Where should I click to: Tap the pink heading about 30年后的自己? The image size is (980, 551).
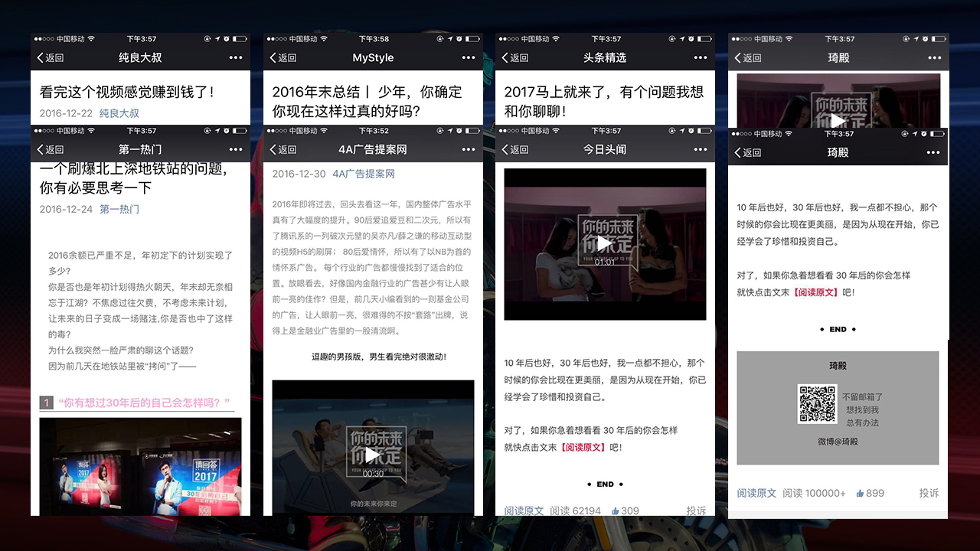pos(144,403)
